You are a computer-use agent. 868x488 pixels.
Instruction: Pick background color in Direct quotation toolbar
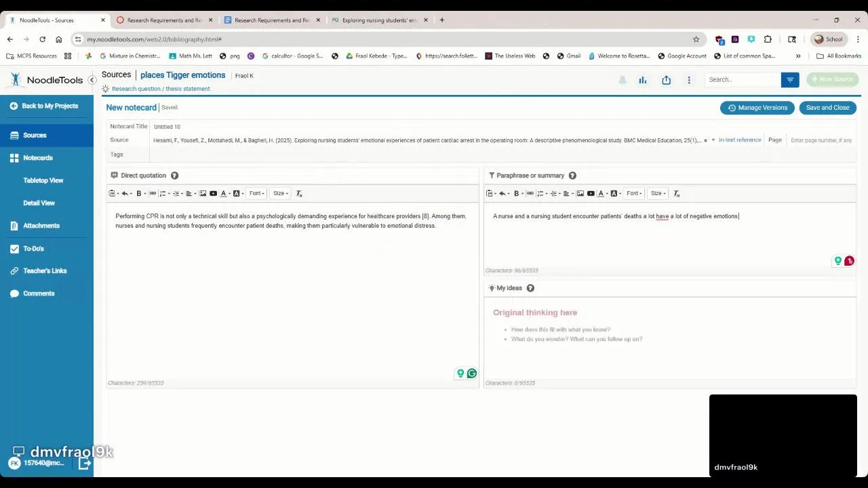[x=237, y=193]
